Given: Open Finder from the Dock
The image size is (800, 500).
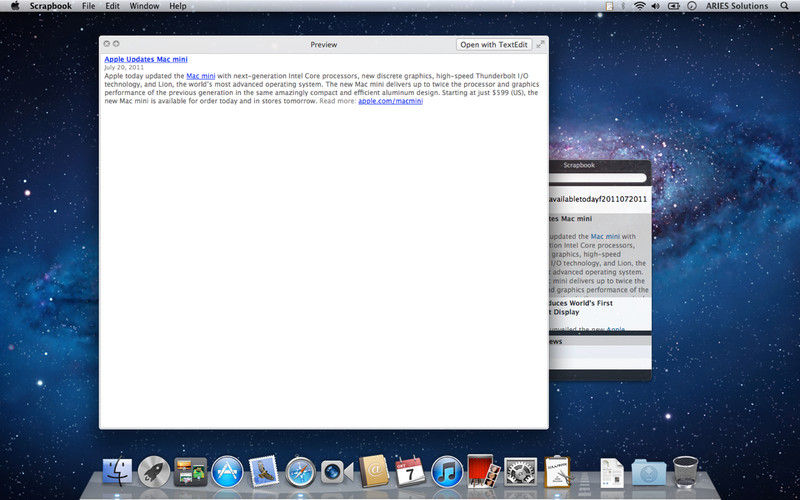Looking at the screenshot, I should pos(117,471).
